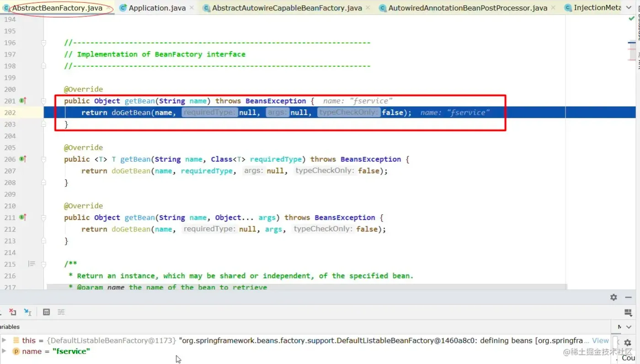Click the editor horizontal scrollbar

click(x=307, y=286)
